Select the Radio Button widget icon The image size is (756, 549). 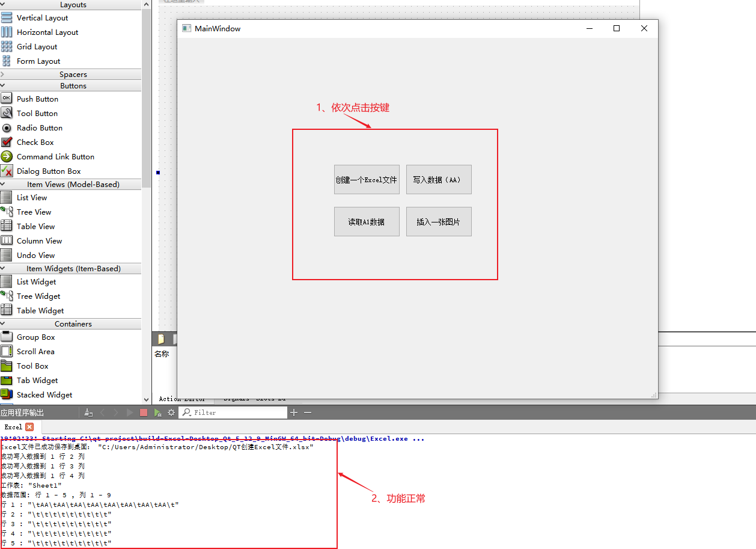[6, 127]
